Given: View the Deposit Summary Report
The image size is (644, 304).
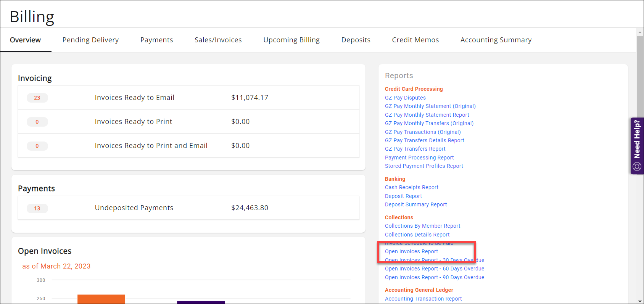Looking at the screenshot, I should coord(416,204).
